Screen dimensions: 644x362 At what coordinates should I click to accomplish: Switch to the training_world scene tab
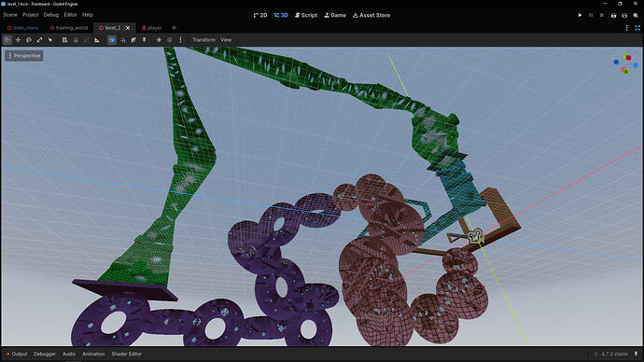click(69, 28)
